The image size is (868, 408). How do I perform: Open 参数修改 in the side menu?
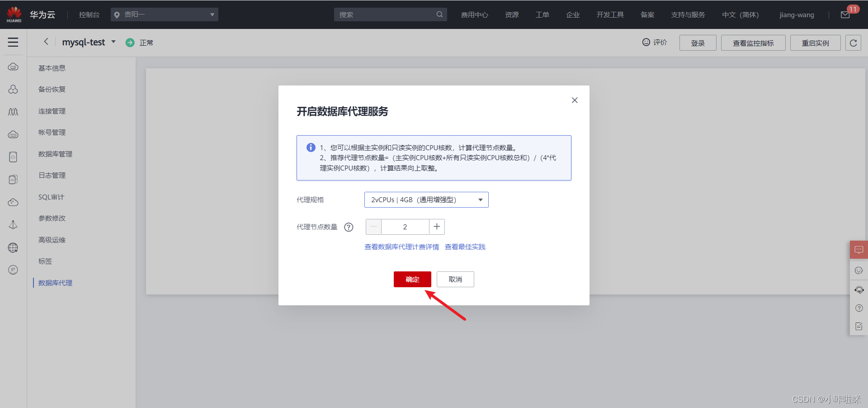(x=52, y=218)
